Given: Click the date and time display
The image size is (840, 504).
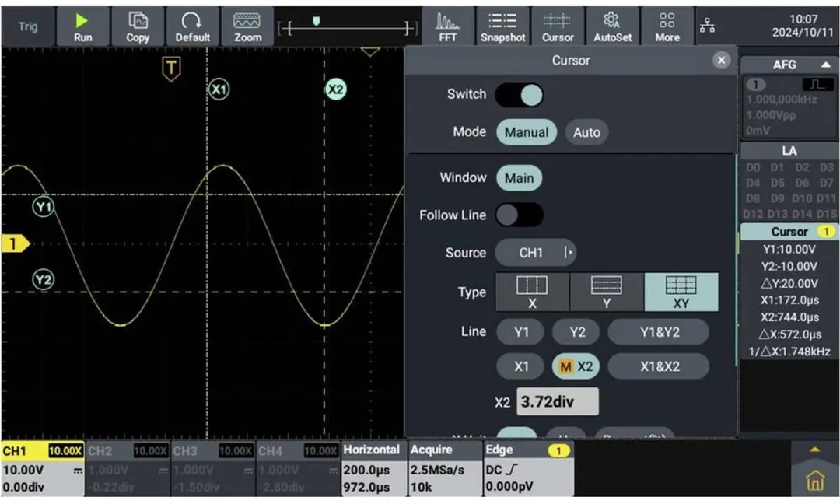Looking at the screenshot, I should [803, 26].
